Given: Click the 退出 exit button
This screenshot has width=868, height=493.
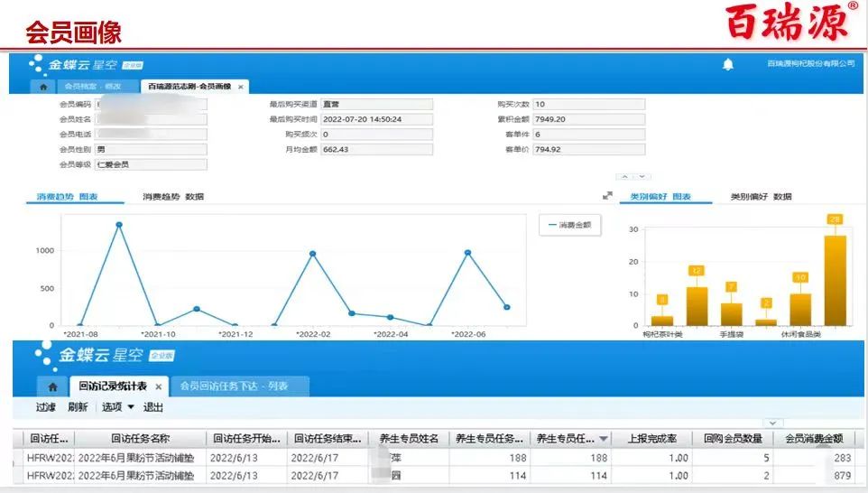Looking at the screenshot, I should [x=153, y=407].
